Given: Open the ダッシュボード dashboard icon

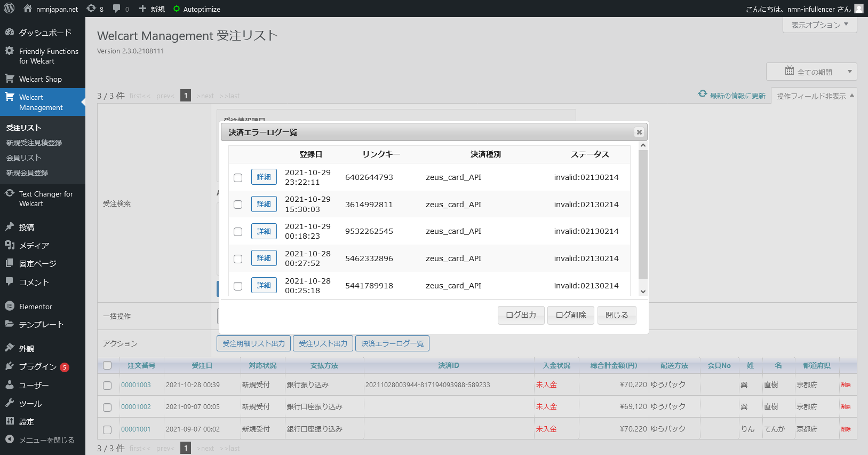Looking at the screenshot, I should click(9, 32).
